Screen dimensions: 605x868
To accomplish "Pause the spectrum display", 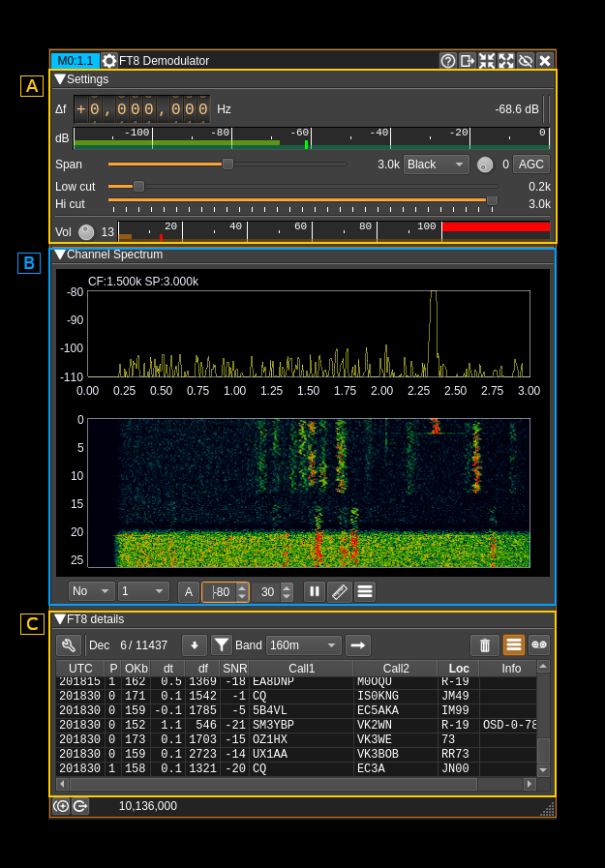I will pyautogui.click(x=315, y=592).
